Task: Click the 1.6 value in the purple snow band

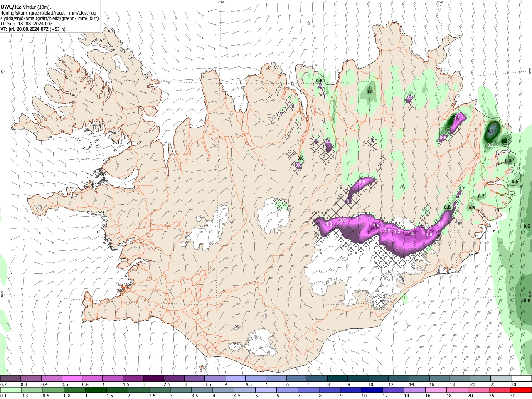Action: click(x=376, y=226)
